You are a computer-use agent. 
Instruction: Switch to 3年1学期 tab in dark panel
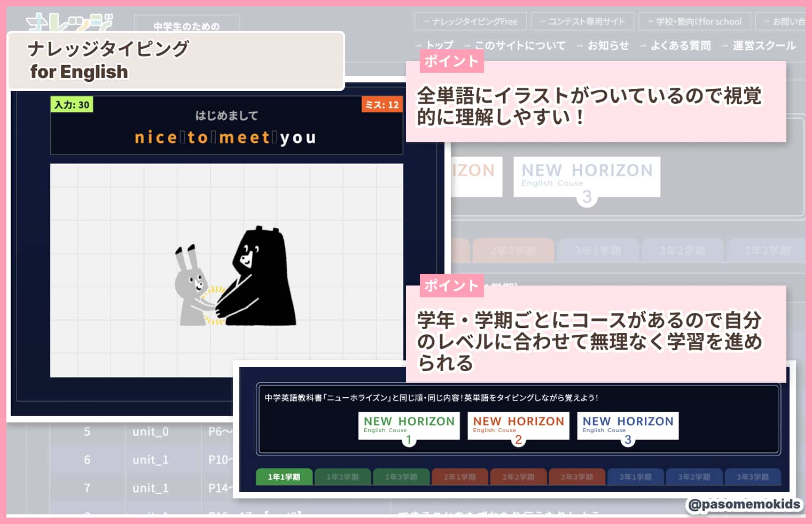click(635, 477)
